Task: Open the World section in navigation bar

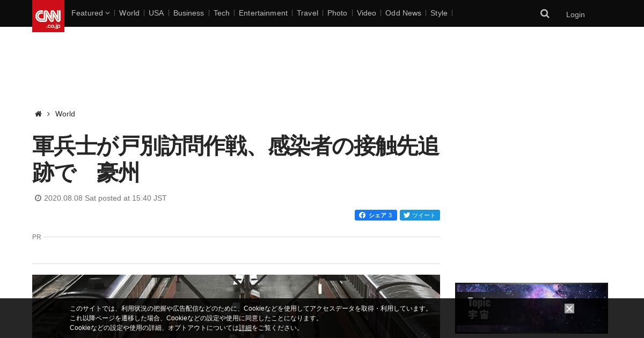Action: (129, 13)
